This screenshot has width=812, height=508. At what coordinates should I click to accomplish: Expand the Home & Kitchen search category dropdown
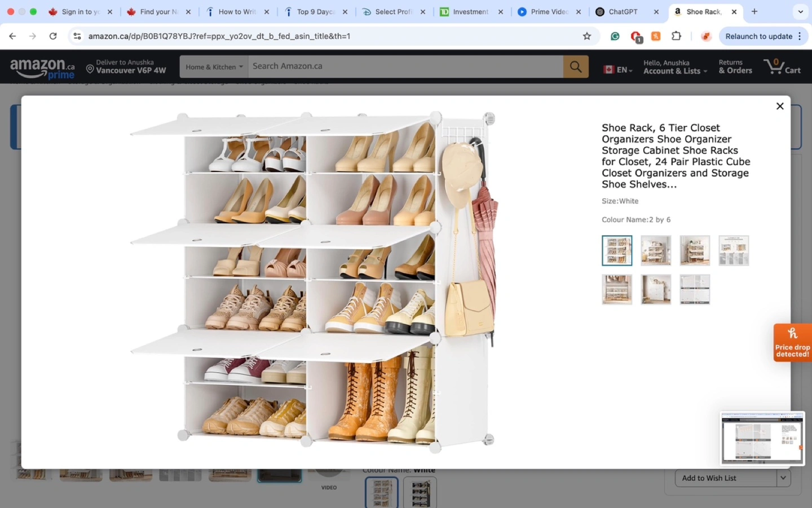click(x=214, y=67)
